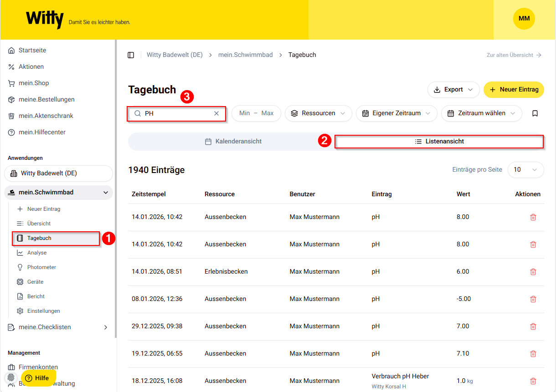Follow the Zur alten Übersicht link
The width and height of the screenshot is (556, 392).
pyautogui.click(x=514, y=55)
